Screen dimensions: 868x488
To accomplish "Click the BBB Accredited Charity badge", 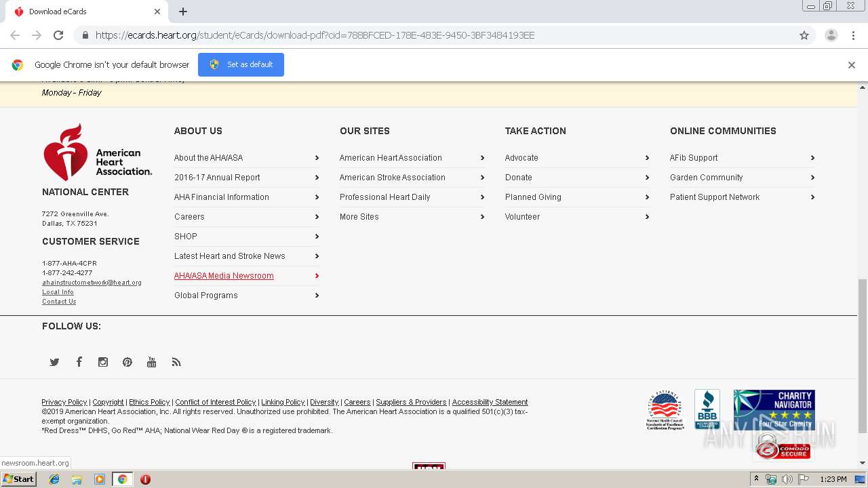I will 707,409.
